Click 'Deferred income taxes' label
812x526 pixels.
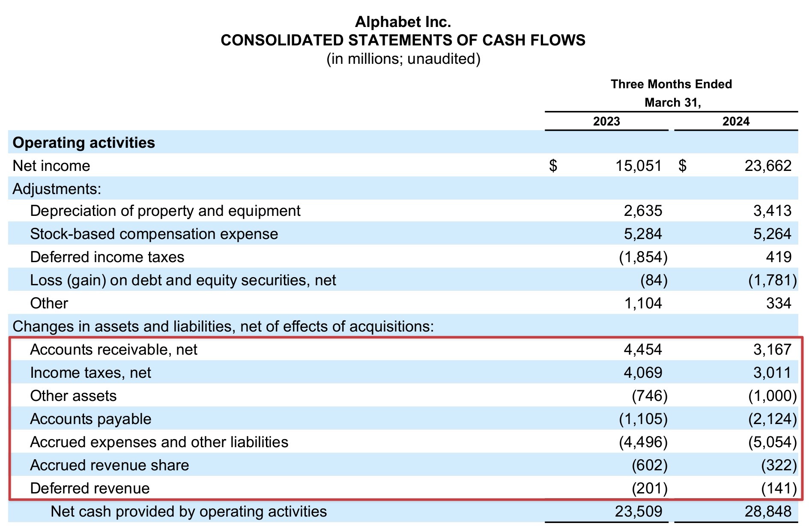pyautogui.click(x=107, y=257)
